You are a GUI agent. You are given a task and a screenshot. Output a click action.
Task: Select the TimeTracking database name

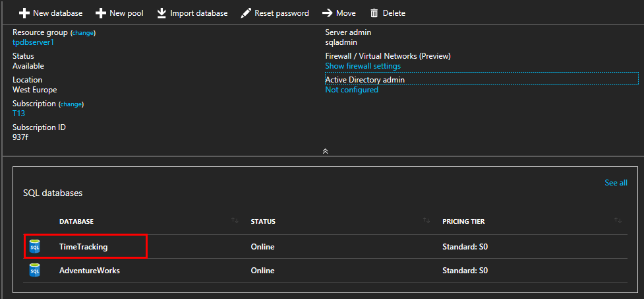83,247
